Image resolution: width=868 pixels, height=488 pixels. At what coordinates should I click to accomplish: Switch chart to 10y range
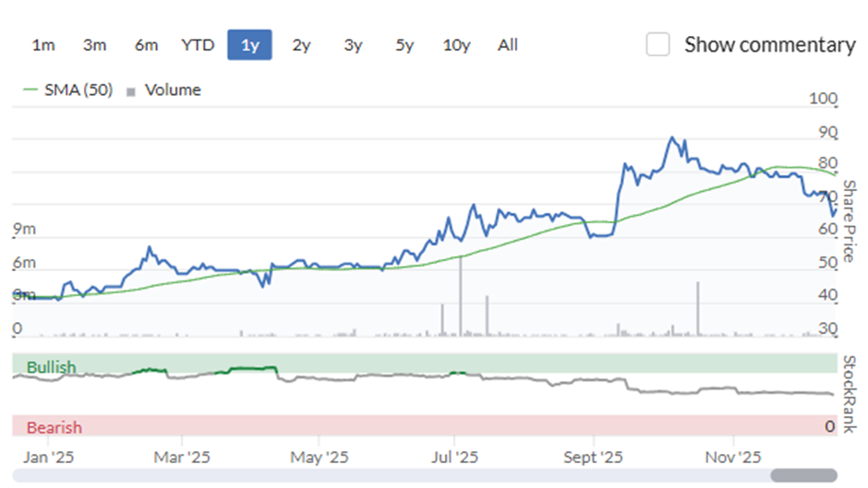(456, 45)
